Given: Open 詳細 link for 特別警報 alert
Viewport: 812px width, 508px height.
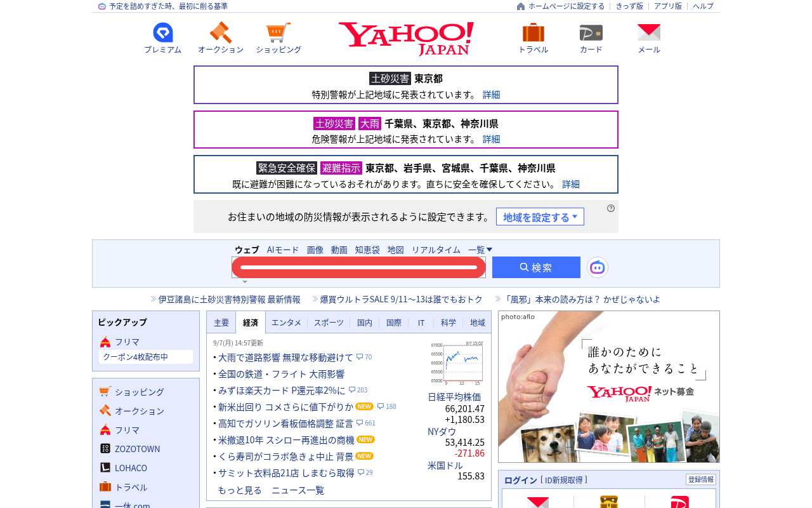Looking at the screenshot, I should tap(491, 95).
